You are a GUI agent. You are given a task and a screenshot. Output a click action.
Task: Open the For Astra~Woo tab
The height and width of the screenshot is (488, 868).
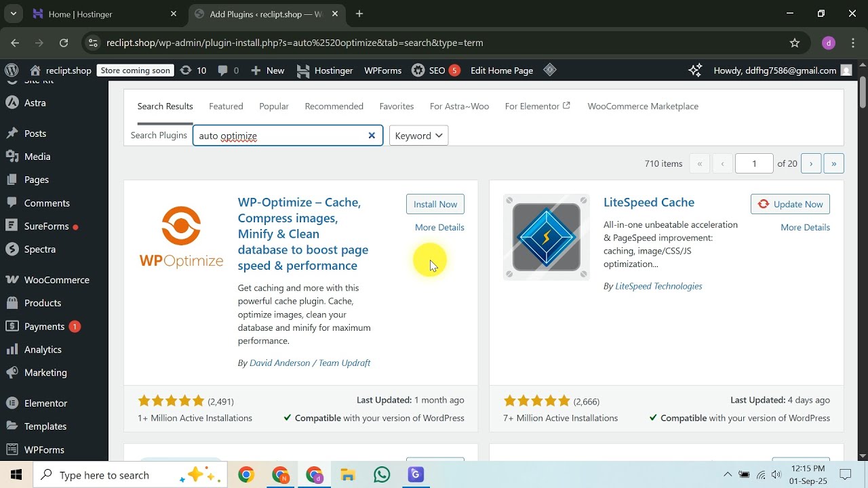click(459, 106)
